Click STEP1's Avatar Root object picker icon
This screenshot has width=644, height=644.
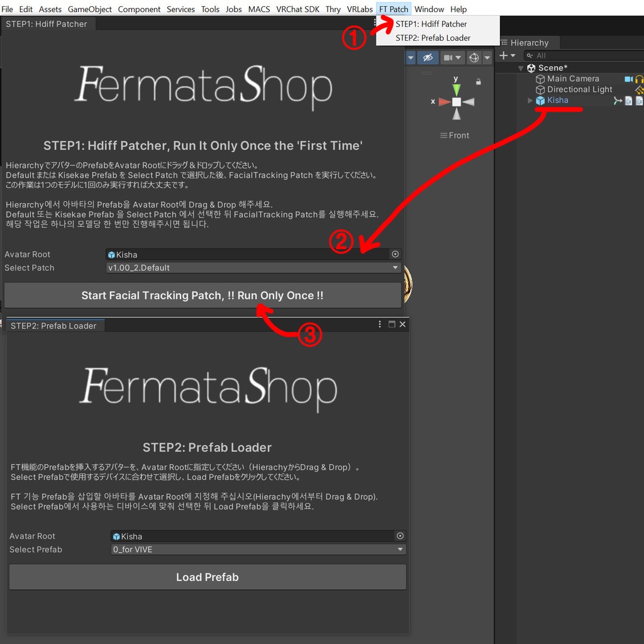395,254
